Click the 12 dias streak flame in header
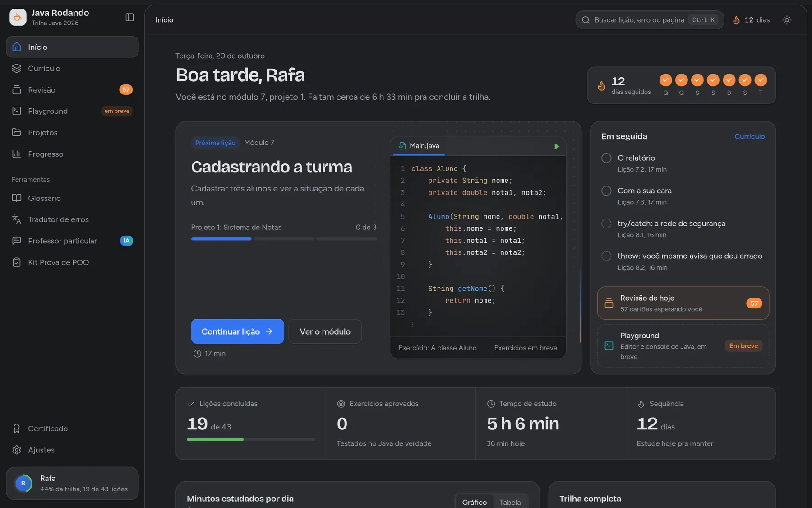The image size is (812, 508). [x=751, y=20]
